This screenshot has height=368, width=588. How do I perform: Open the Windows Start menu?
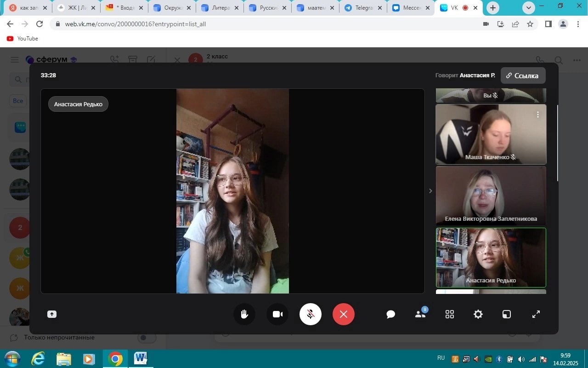(x=12, y=359)
